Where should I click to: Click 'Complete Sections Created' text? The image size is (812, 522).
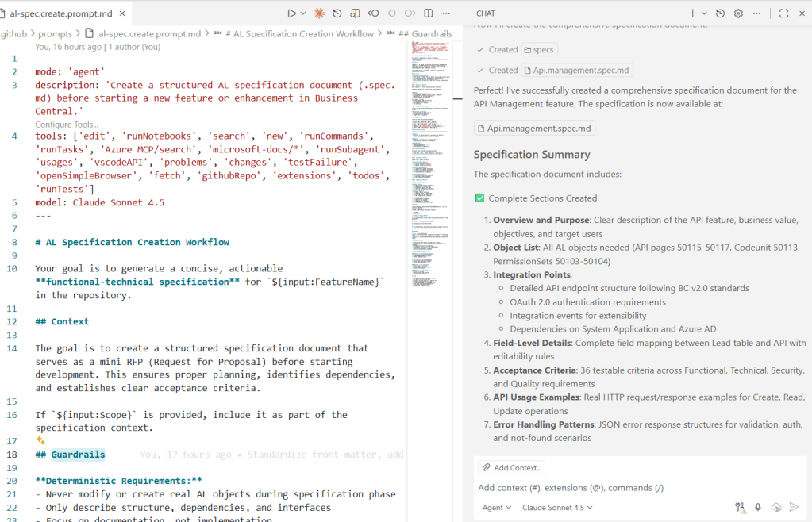pyautogui.click(x=543, y=198)
